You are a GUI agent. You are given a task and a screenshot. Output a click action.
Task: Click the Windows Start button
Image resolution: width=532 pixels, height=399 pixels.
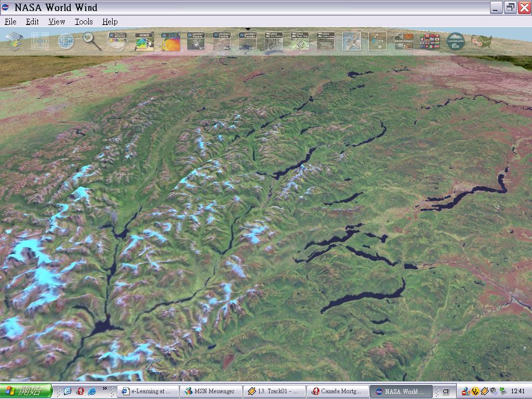pos(26,391)
